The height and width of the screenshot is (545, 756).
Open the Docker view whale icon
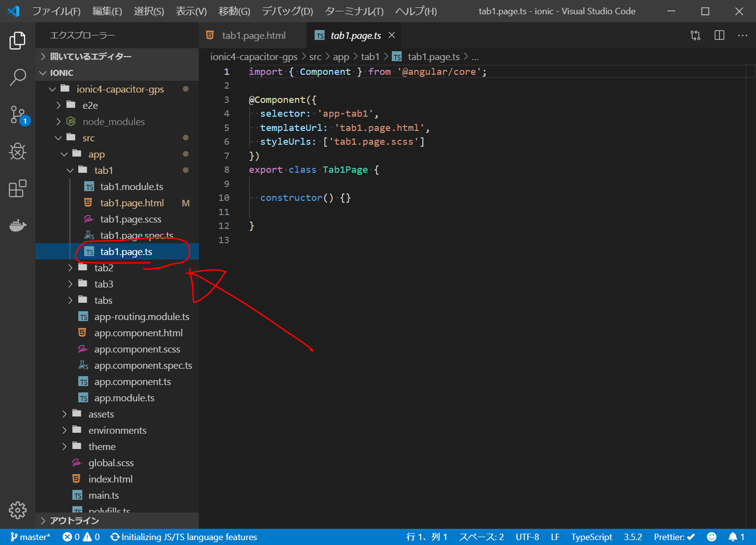(18, 225)
